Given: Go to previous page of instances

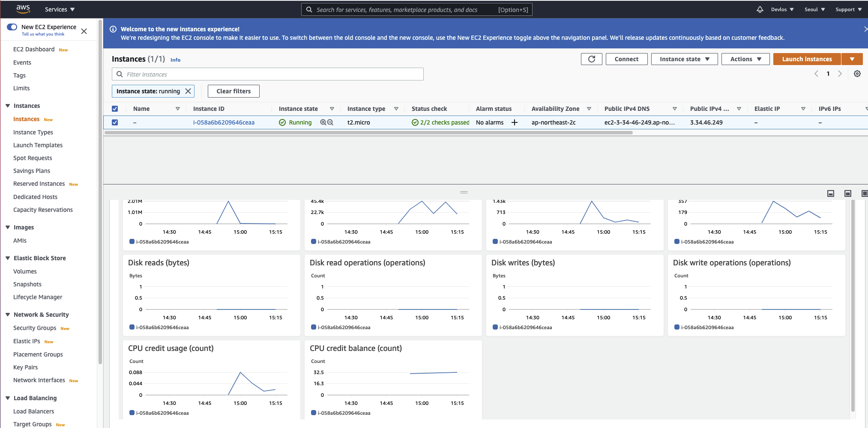Looking at the screenshot, I should (816, 74).
